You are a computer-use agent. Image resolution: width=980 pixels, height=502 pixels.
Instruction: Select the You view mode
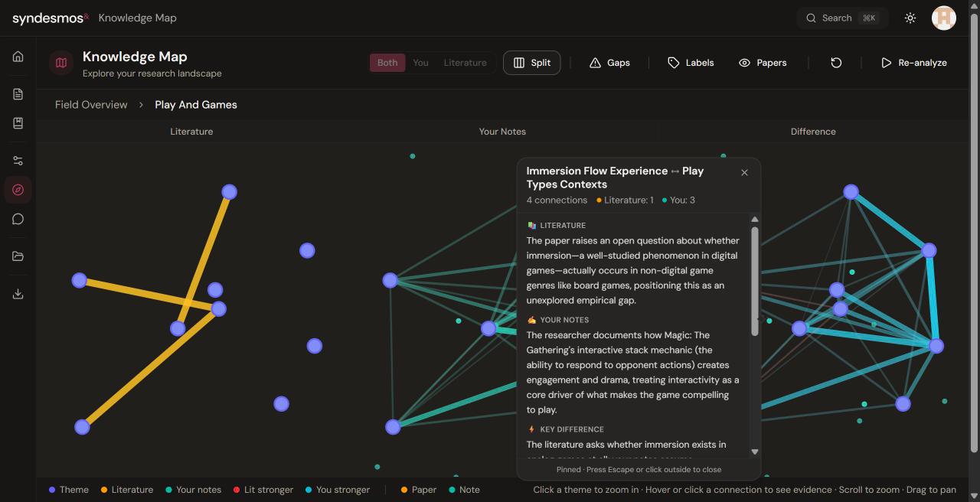[420, 63]
